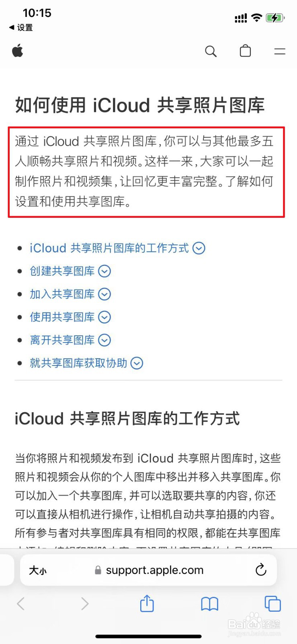The image size is (297, 644).
Task: Tap the padlock icon next to support.apple.com
Action: pos(97,570)
